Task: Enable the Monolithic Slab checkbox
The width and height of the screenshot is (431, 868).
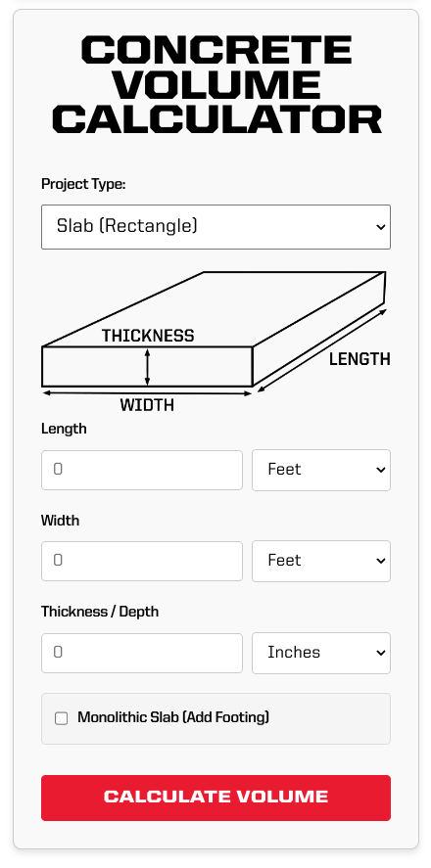Action: coord(61,718)
